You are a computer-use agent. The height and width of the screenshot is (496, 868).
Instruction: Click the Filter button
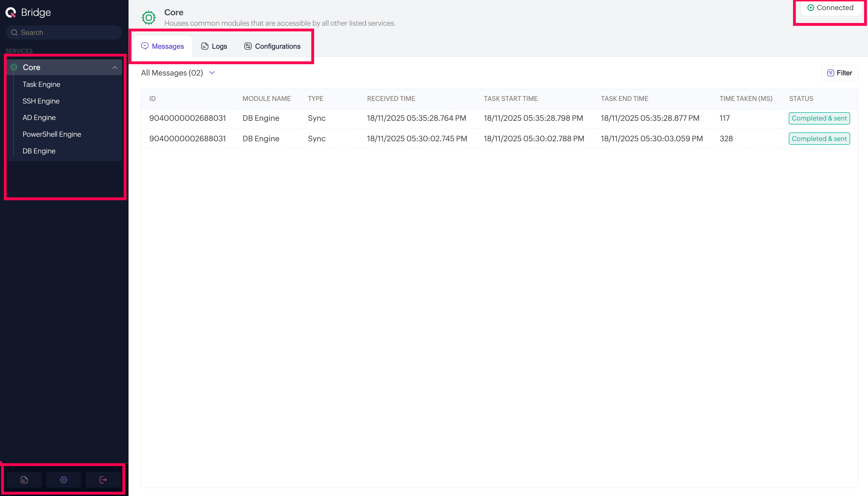[839, 73]
